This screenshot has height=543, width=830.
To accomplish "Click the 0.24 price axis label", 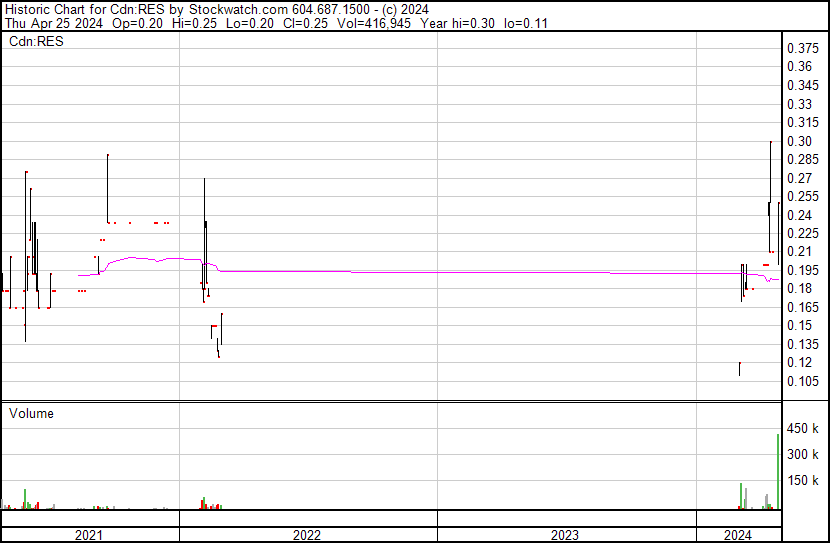I will click(799, 215).
